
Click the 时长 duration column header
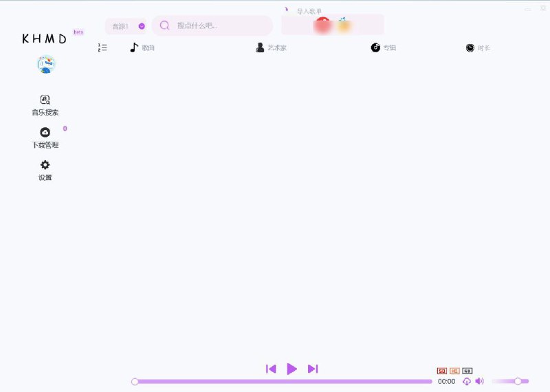click(478, 47)
